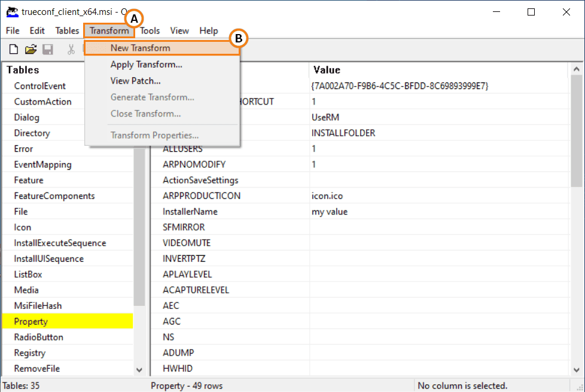The height and width of the screenshot is (392, 585).
Task: Click the property grid scroll down arrow
Action: pos(577,370)
